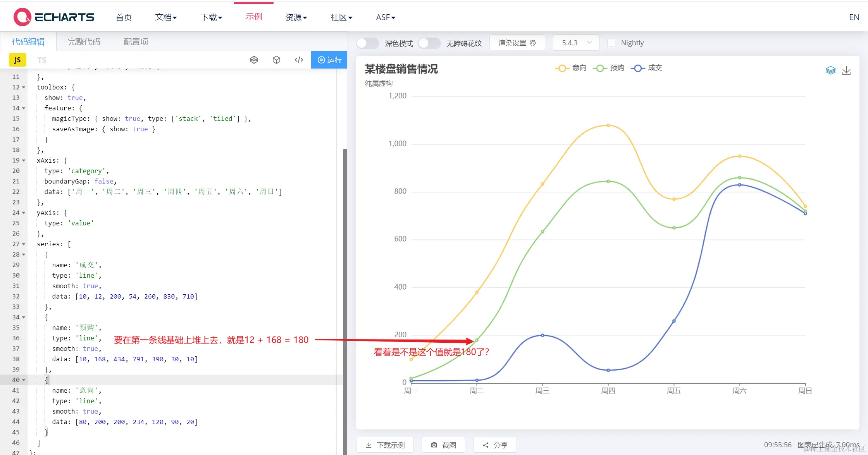Click the format code brackets icon
Screen dimensions: 868x455
pos(299,60)
